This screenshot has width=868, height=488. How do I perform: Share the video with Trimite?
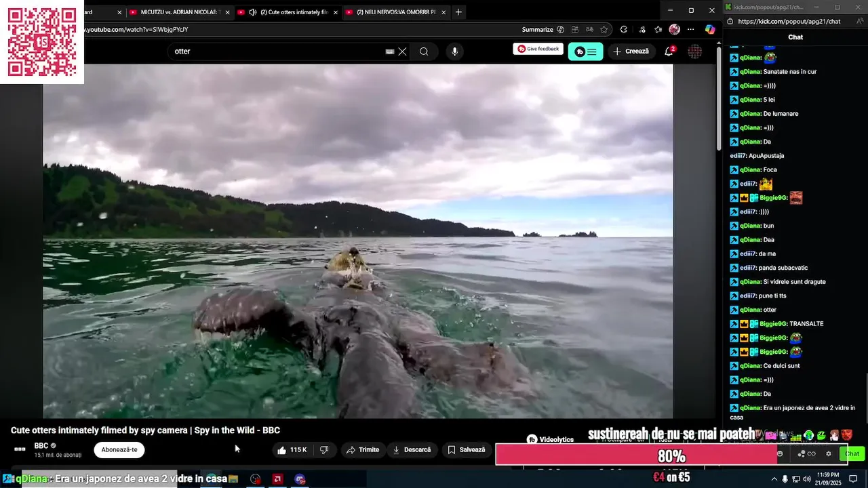coord(363,450)
